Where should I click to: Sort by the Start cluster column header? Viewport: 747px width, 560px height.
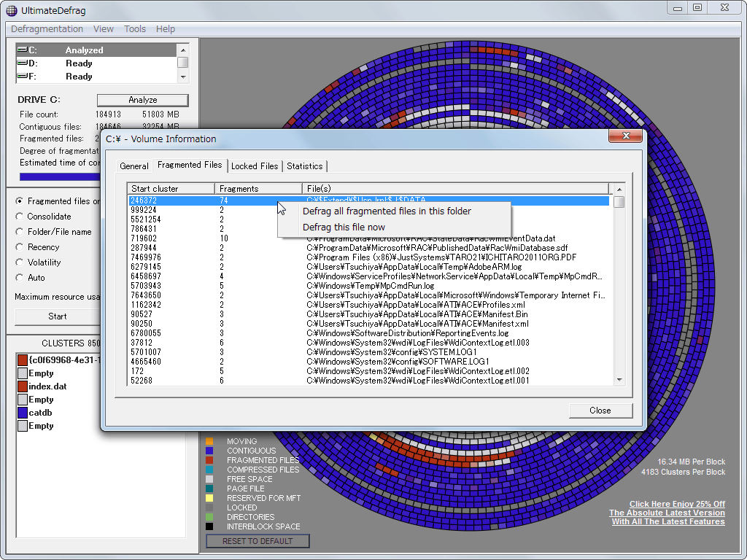(x=171, y=189)
